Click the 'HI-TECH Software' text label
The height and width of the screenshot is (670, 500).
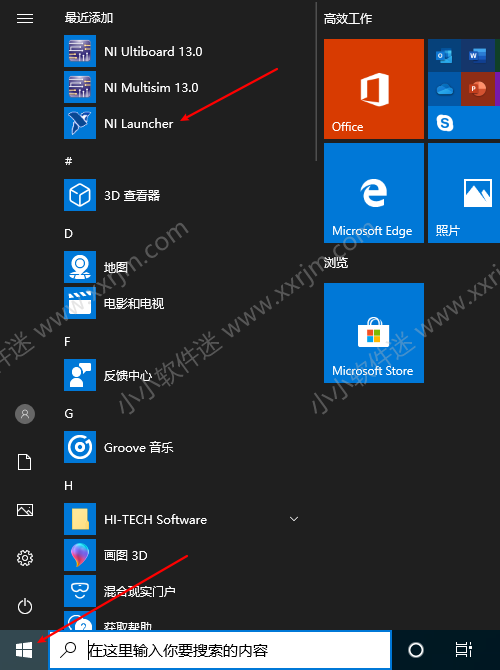coord(156,520)
